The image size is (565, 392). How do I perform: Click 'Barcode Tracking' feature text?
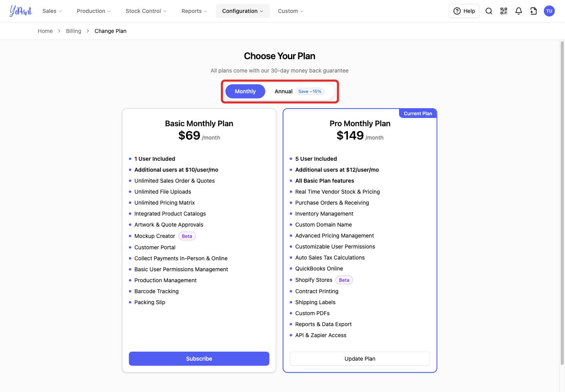pyautogui.click(x=156, y=291)
